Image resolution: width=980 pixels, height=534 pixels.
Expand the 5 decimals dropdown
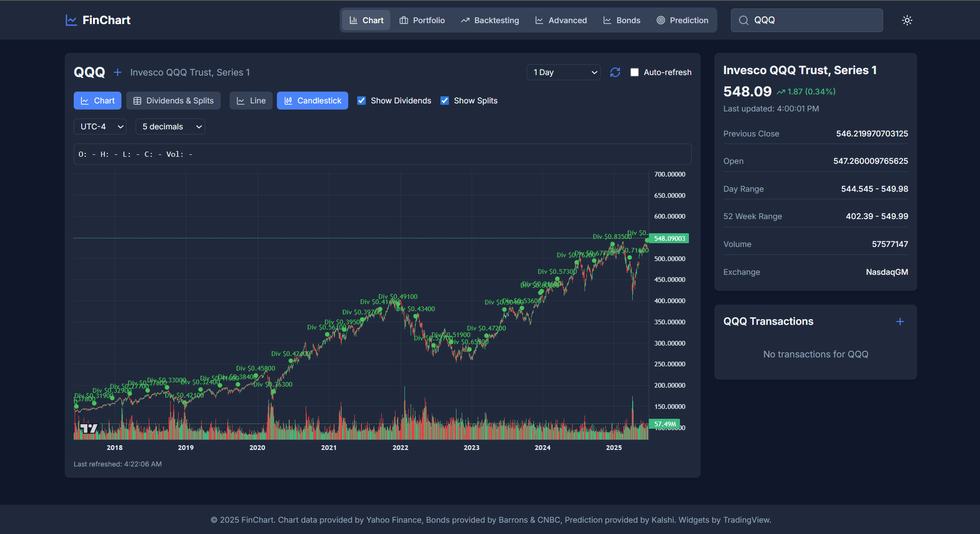tap(170, 127)
